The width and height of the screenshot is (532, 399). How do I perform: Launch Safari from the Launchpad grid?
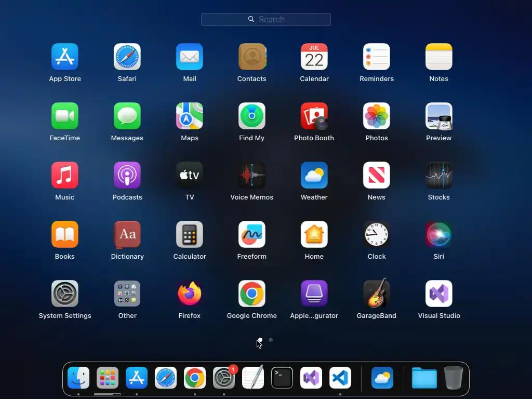127,57
